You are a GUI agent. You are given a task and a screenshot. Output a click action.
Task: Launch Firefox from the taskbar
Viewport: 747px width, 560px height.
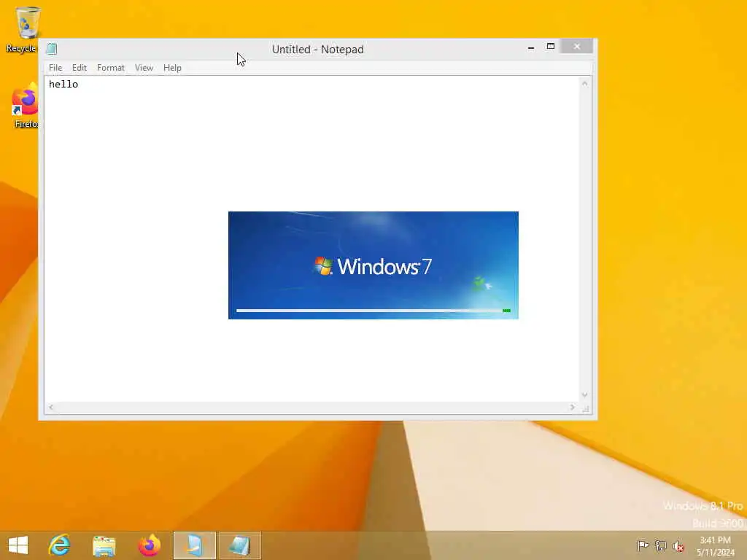149,545
